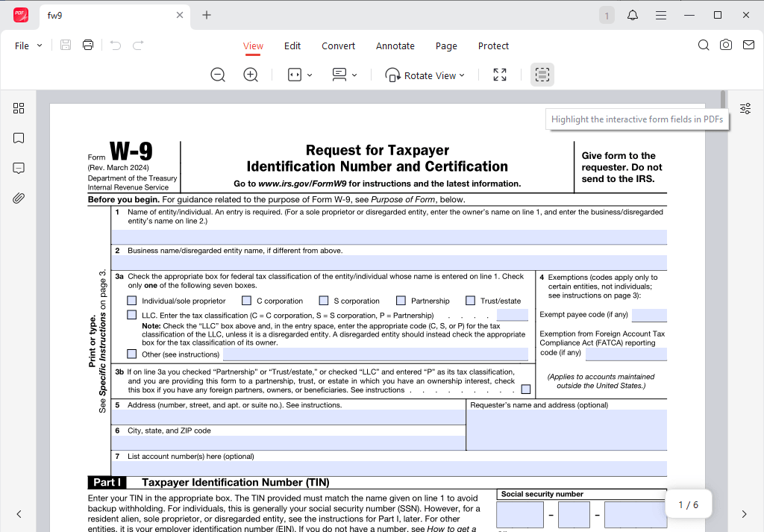Switch to the Convert tab

point(338,46)
